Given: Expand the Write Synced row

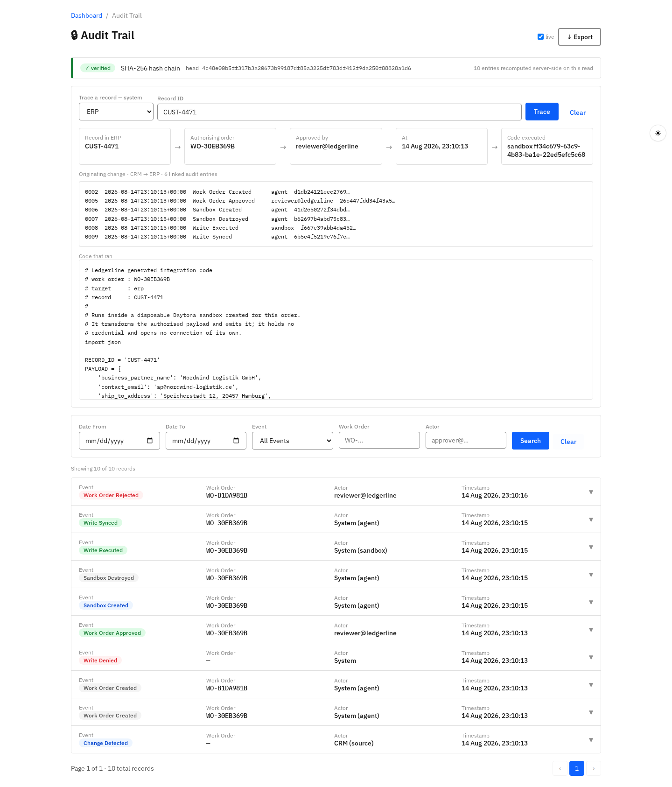Looking at the screenshot, I should (336, 519).
